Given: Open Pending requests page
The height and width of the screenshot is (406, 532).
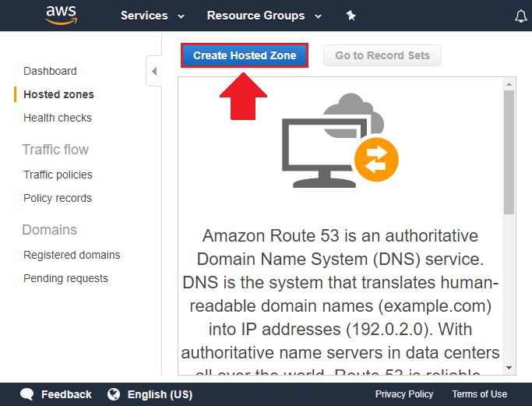Looking at the screenshot, I should pyautogui.click(x=66, y=278).
